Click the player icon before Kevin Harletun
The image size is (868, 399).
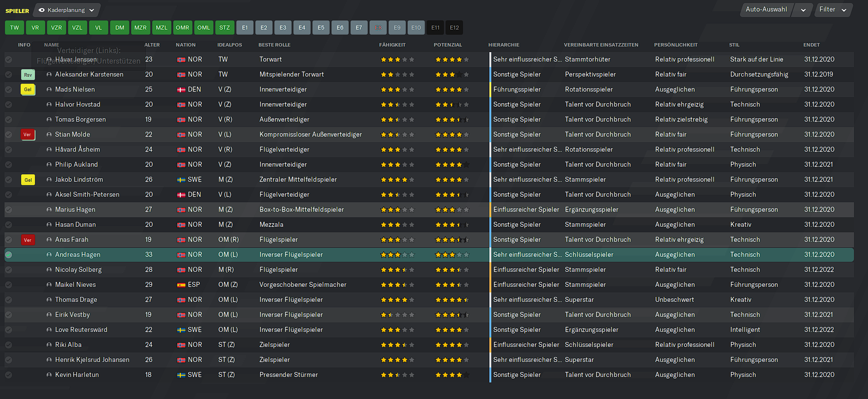coord(49,375)
